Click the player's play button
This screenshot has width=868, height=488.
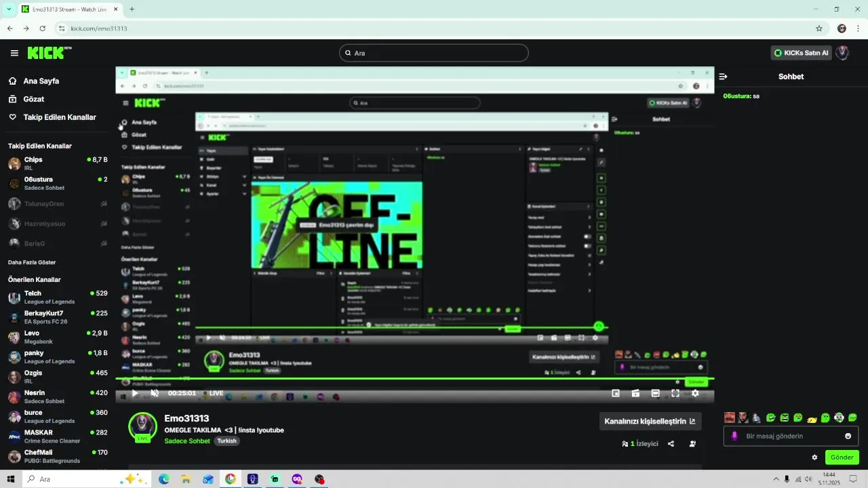[x=135, y=393]
